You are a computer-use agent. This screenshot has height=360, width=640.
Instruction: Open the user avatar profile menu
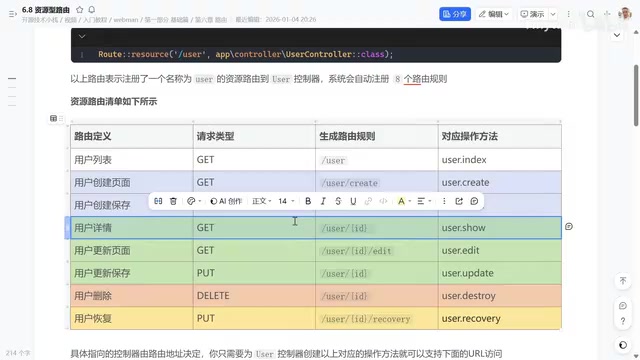[624, 13]
